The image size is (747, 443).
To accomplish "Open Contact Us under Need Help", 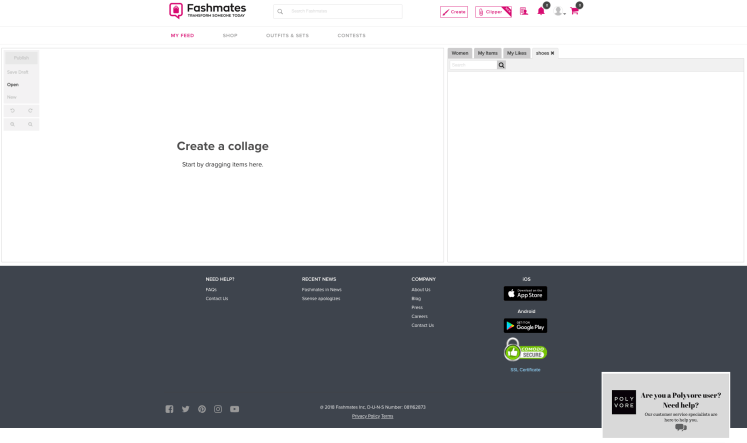I will (217, 299).
